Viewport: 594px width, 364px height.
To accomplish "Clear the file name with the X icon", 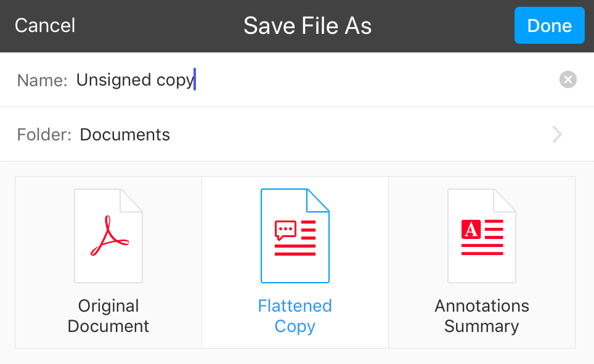I will [x=568, y=79].
